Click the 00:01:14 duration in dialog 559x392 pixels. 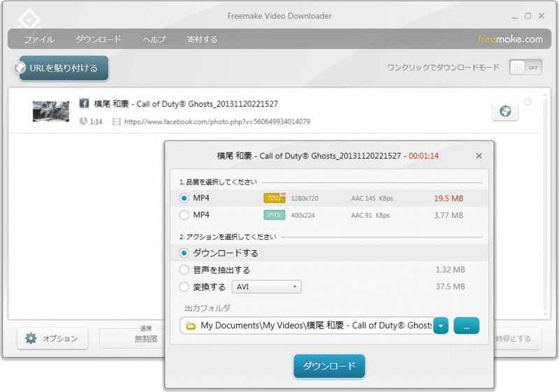tap(423, 156)
